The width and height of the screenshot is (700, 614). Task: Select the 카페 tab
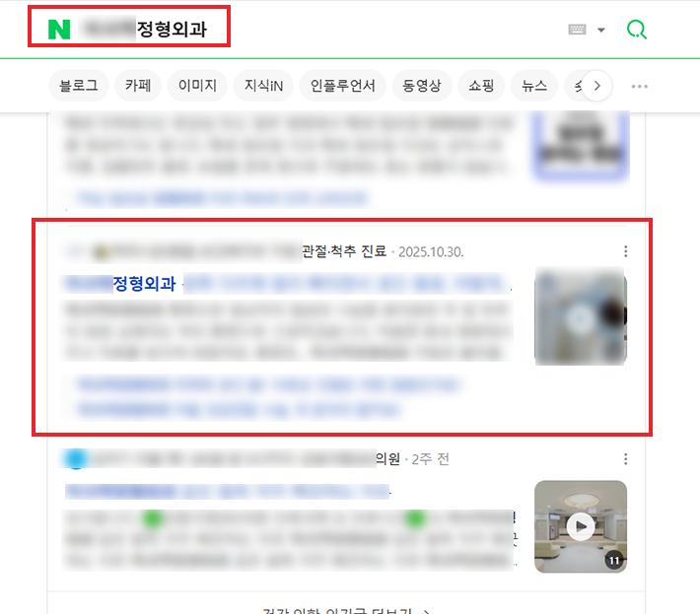[138, 85]
